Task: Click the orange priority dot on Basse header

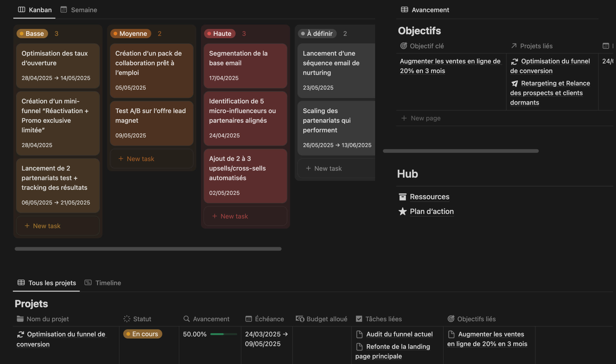Action: (x=22, y=34)
